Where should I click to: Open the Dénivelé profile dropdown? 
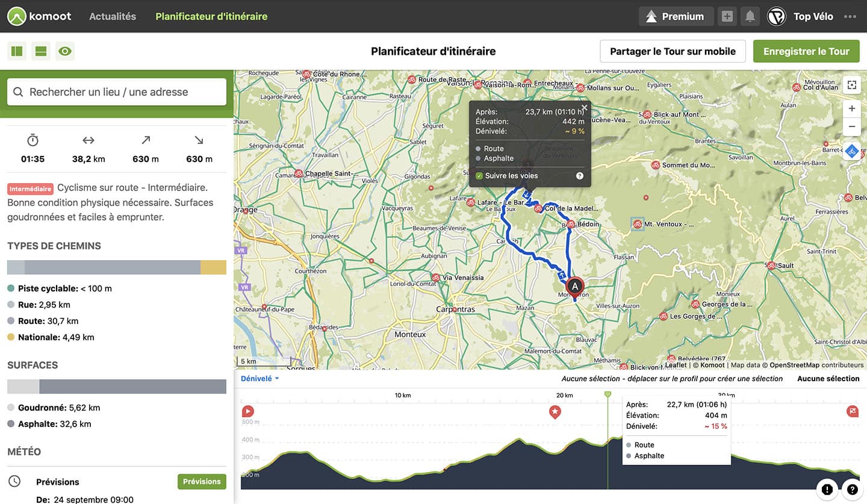pos(260,379)
